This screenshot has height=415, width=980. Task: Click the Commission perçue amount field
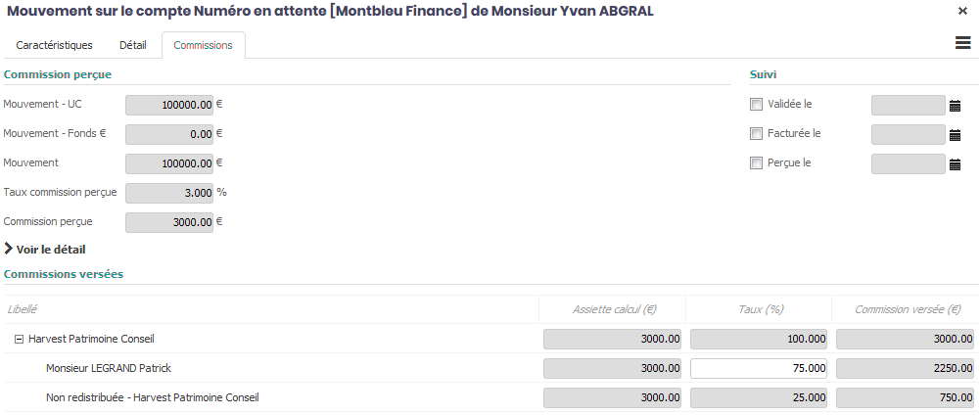click(x=170, y=222)
